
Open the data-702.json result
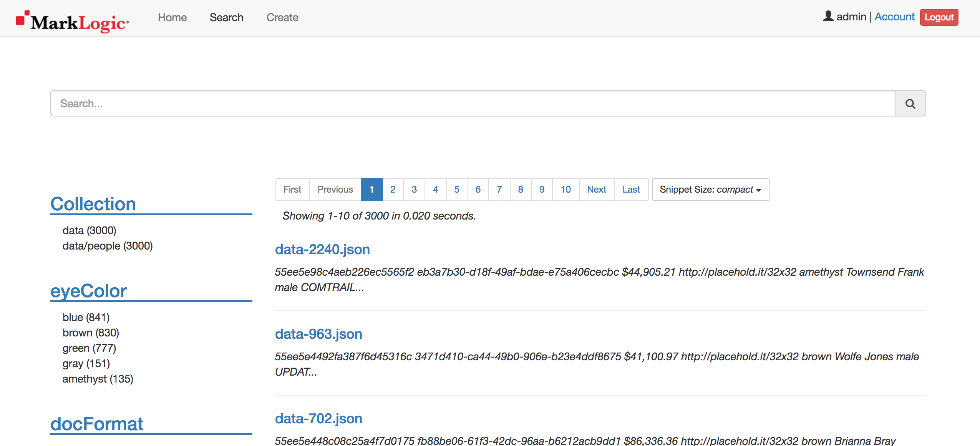tap(318, 419)
